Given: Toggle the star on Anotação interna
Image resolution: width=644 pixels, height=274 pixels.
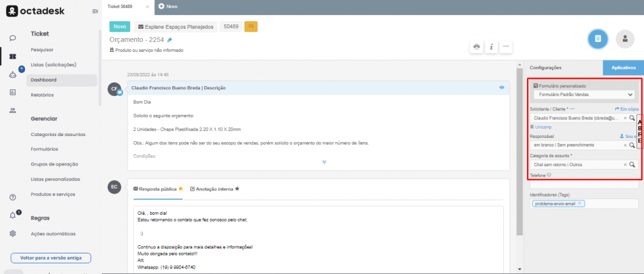Looking at the screenshot, I should pyautogui.click(x=237, y=188).
